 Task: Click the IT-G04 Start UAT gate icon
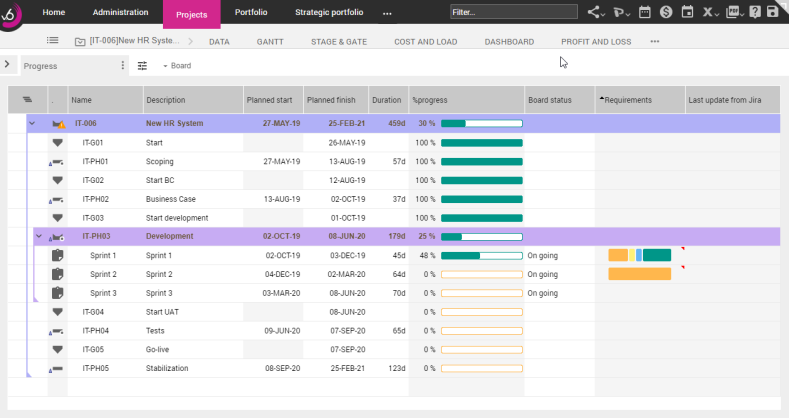[58, 312]
